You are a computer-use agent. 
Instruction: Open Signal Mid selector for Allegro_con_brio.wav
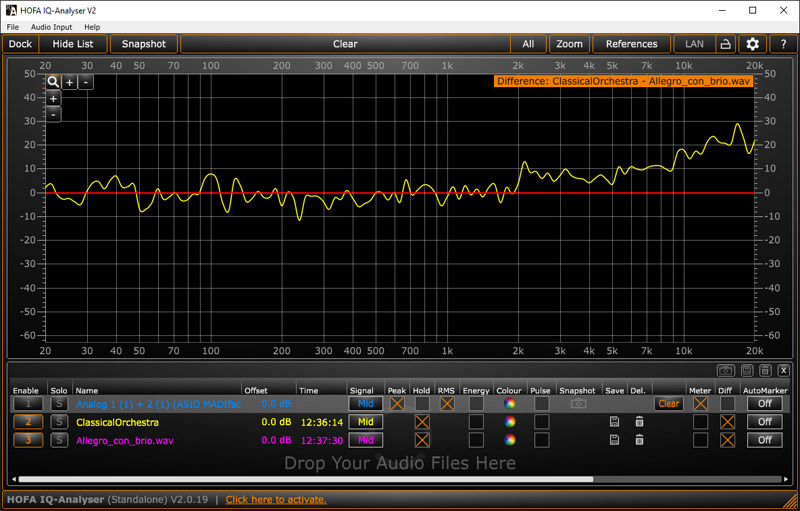(365, 440)
